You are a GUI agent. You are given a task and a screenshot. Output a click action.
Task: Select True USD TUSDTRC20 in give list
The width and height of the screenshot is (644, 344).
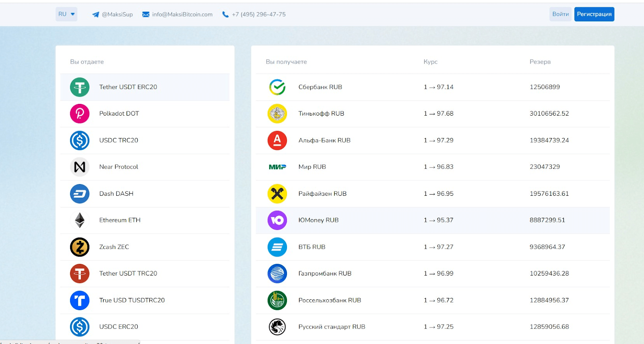pyautogui.click(x=145, y=300)
